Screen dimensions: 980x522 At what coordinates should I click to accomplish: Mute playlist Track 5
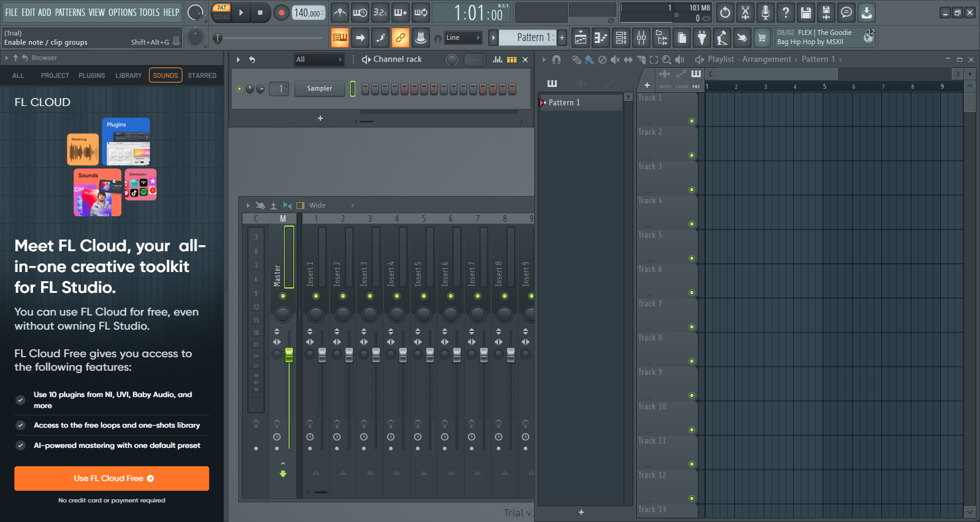692,258
